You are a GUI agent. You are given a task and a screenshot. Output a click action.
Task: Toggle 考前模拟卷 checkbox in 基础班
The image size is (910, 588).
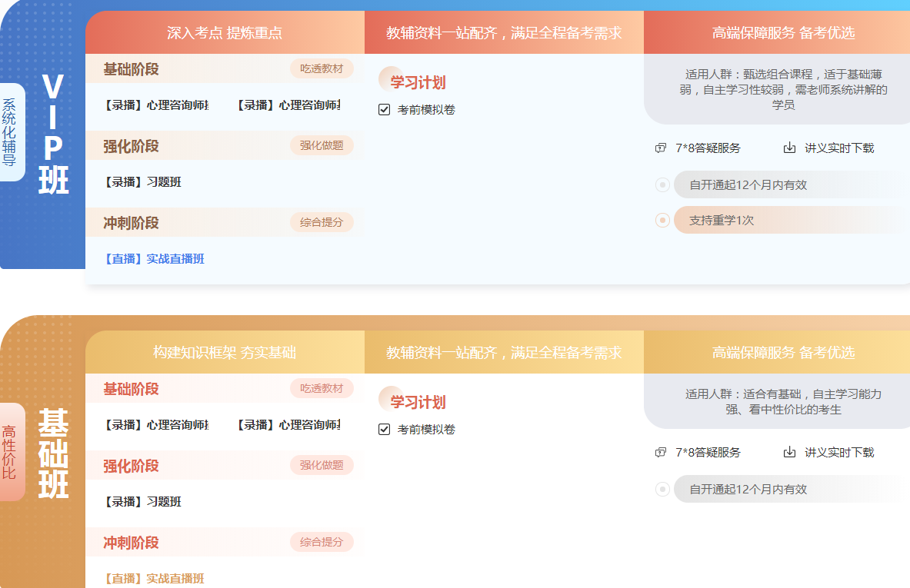(x=384, y=429)
